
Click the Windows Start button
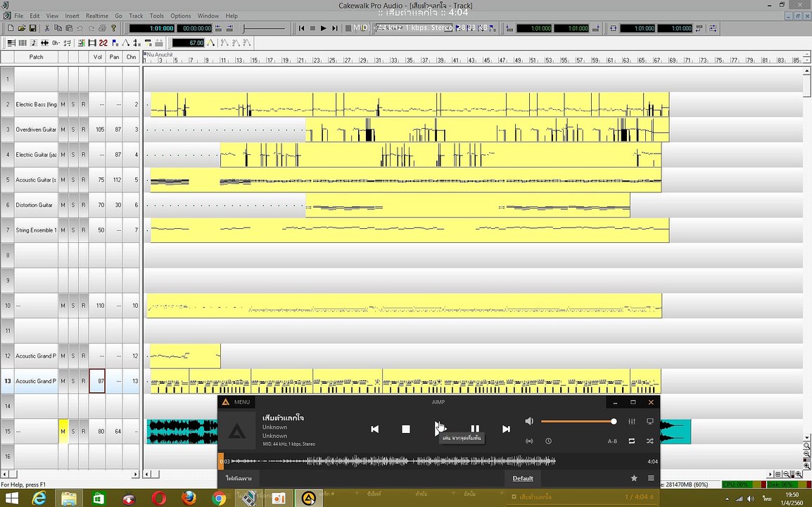11,498
